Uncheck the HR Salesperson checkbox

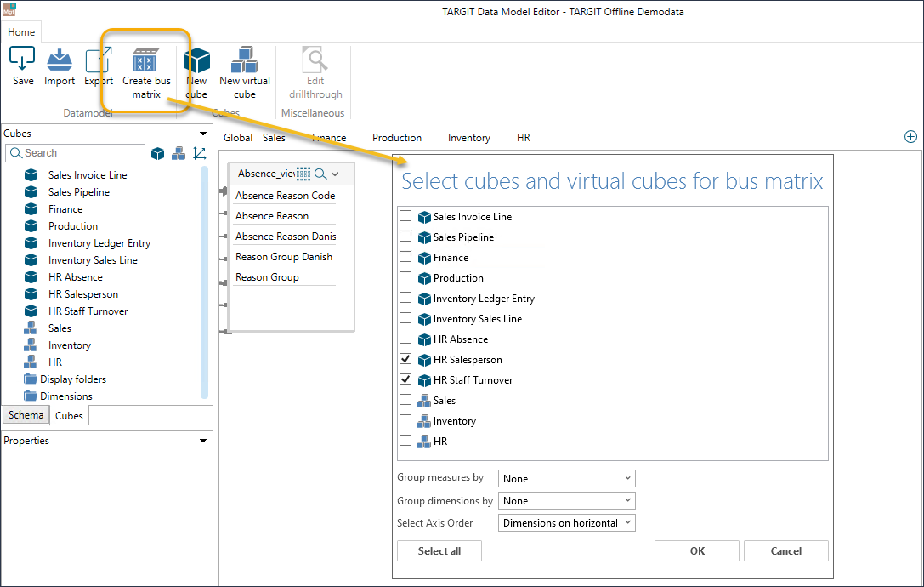click(x=405, y=359)
